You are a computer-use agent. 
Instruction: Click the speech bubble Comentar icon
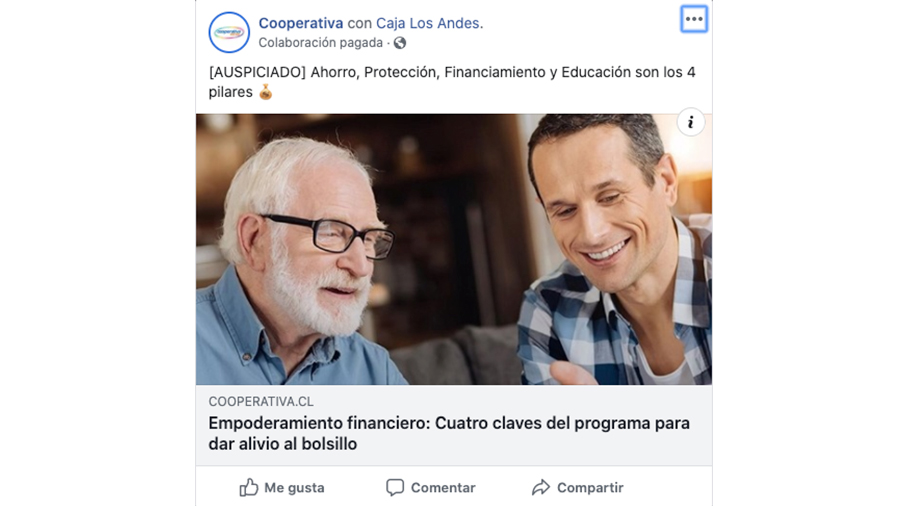pyautogui.click(x=395, y=488)
